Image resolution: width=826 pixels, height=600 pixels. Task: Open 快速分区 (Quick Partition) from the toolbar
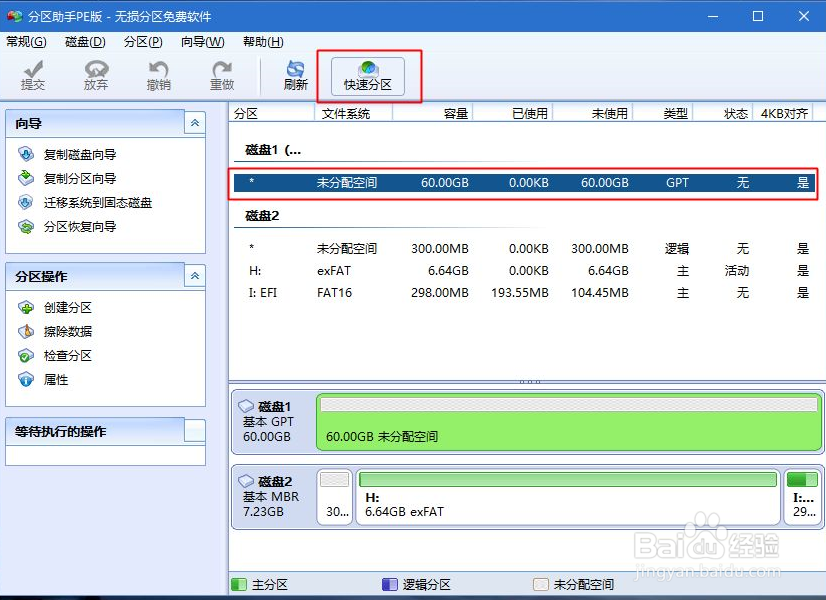point(367,75)
